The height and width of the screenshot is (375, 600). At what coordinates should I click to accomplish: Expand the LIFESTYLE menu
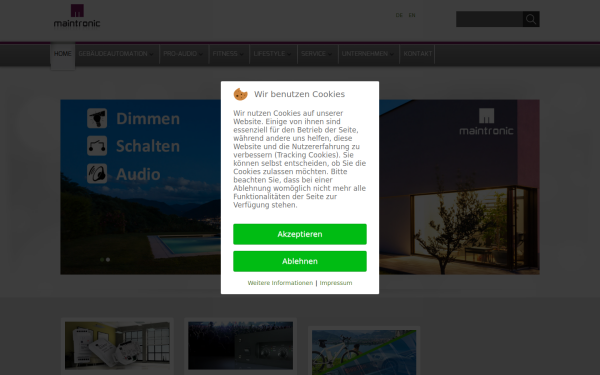click(x=272, y=54)
